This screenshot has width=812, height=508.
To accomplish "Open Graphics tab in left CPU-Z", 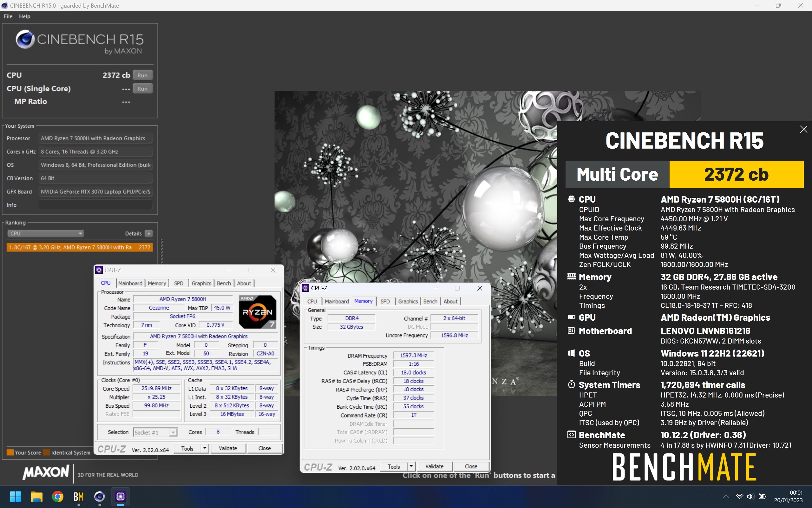I will click(x=201, y=283).
